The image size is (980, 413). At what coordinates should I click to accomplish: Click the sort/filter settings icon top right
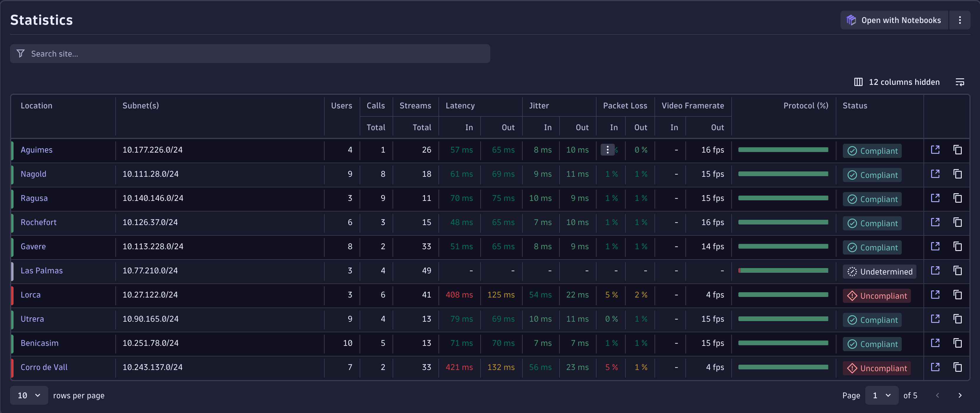(960, 82)
